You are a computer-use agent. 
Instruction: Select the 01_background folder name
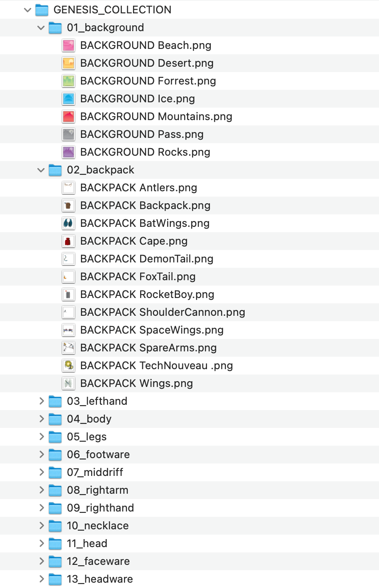coord(105,28)
